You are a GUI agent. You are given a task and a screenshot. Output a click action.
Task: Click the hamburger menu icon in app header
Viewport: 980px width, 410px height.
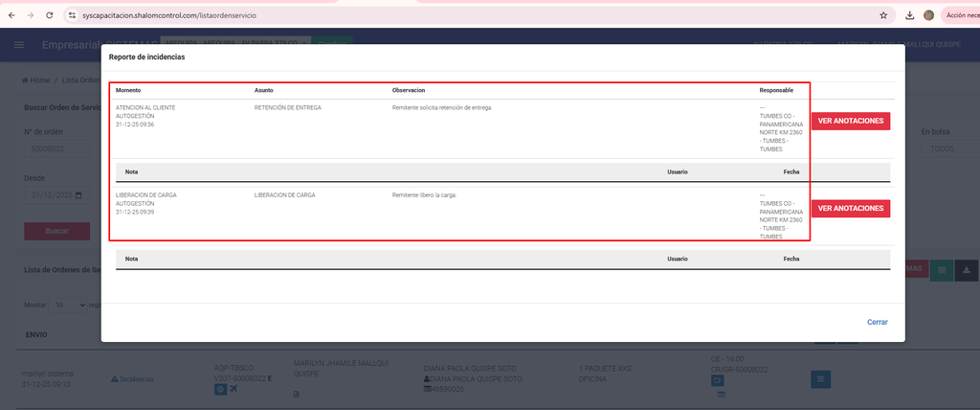(19, 45)
